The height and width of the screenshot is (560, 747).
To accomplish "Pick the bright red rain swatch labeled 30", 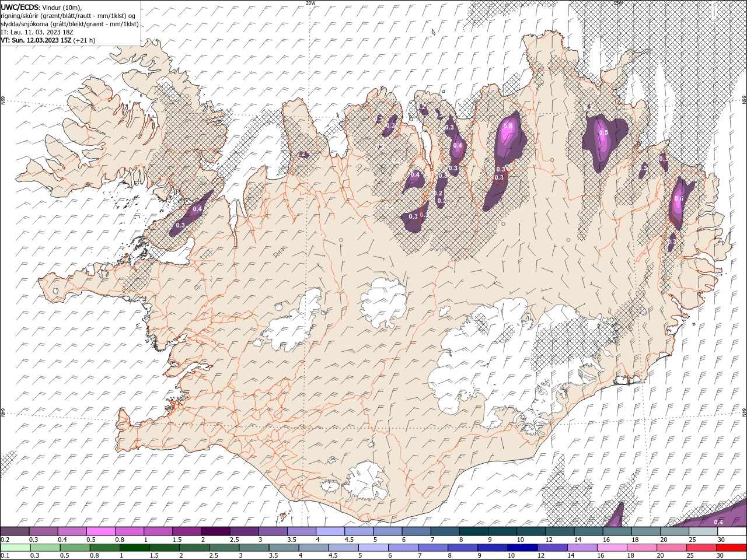I will (732, 548).
